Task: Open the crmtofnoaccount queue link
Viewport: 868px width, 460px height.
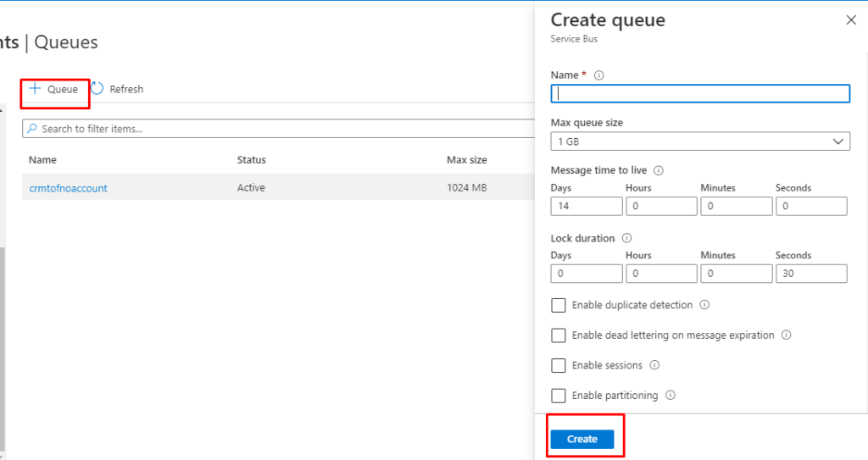Action: click(68, 188)
